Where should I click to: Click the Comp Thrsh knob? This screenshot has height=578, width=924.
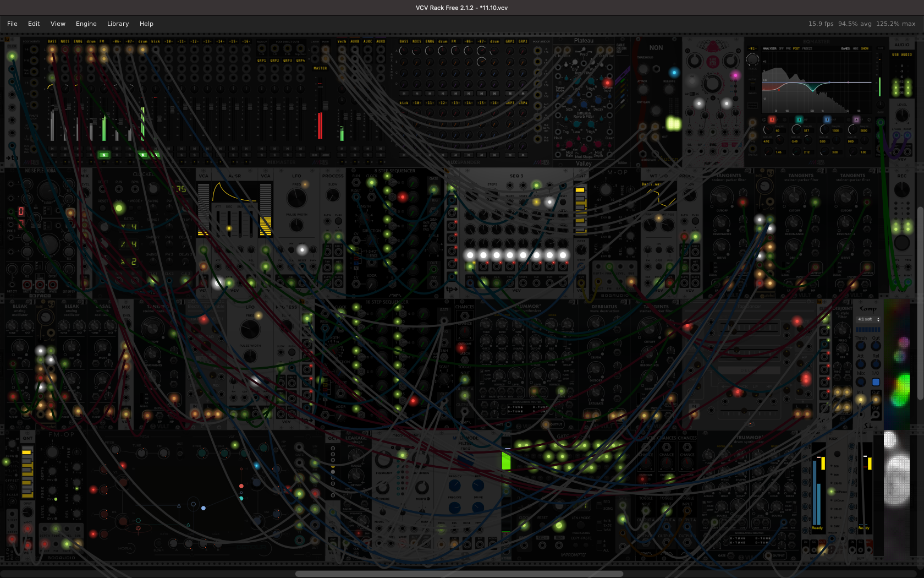861,346
